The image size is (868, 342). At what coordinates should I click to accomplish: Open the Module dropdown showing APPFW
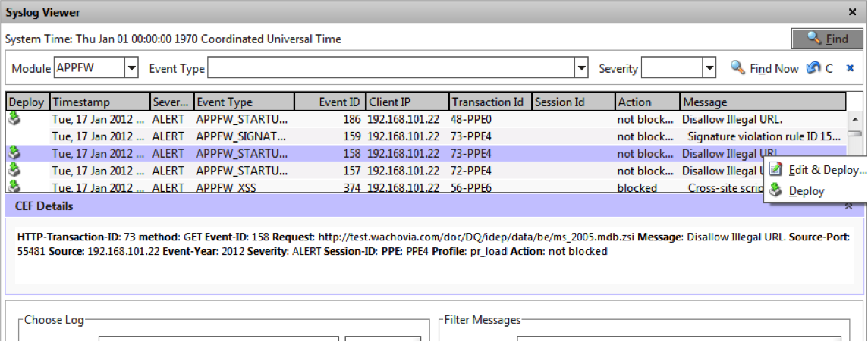click(131, 68)
